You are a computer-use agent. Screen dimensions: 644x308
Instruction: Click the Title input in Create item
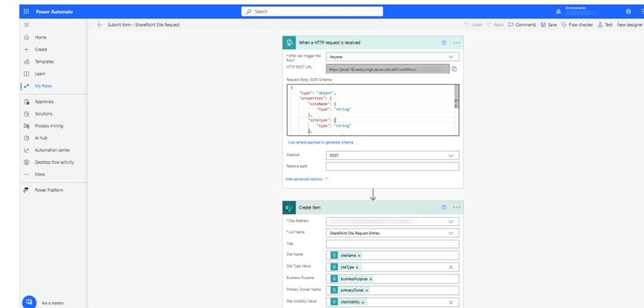(392, 244)
